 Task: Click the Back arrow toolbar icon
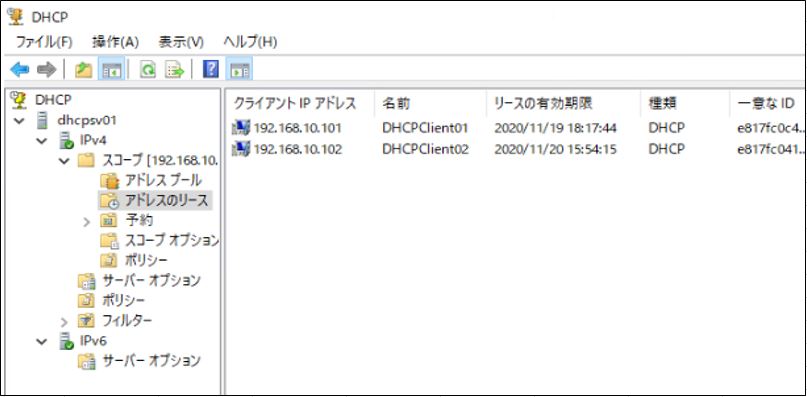(19, 70)
